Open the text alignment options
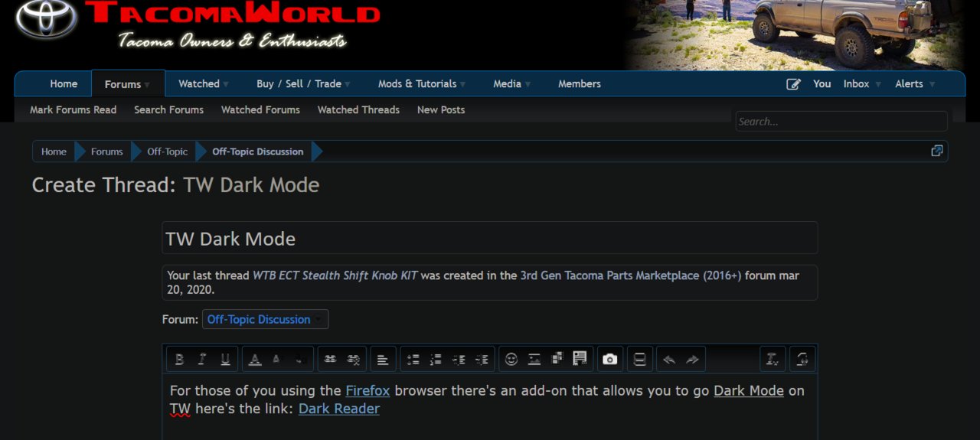This screenshot has height=440, width=980. pyautogui.click(x=383, y=359)
